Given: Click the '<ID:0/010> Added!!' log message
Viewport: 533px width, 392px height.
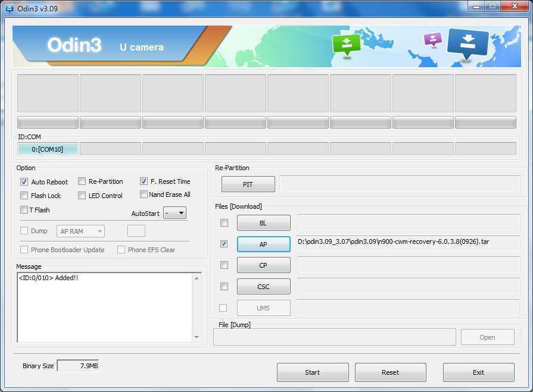Looking at the screenshot, I should point(48,278).
